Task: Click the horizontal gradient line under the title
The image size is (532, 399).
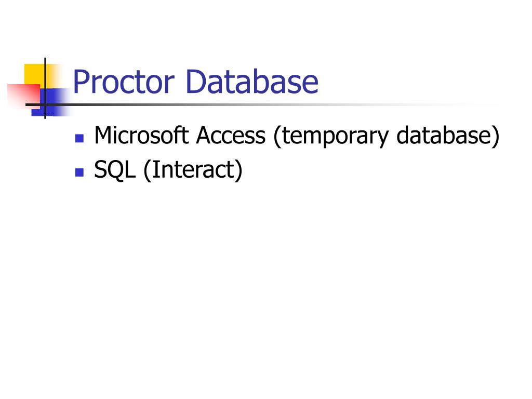Action: tap(260, 104)
